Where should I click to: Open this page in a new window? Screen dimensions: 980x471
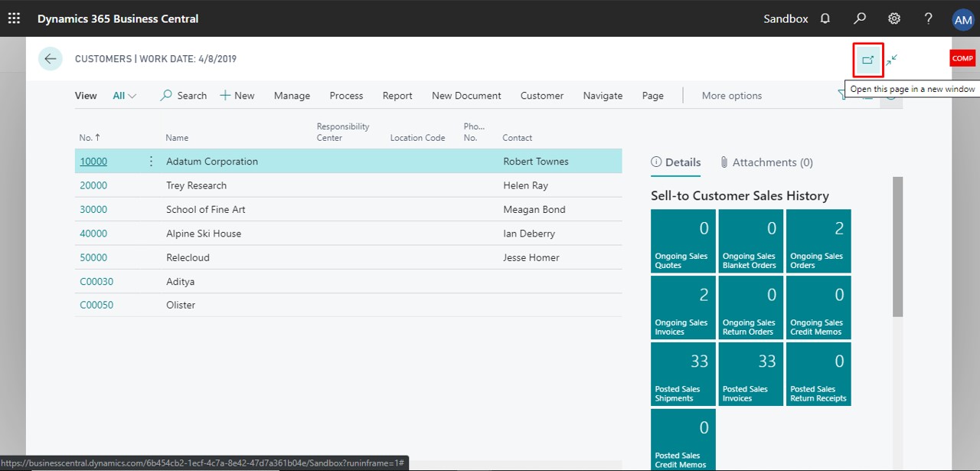pyautogui.click(x=868, y=60)
